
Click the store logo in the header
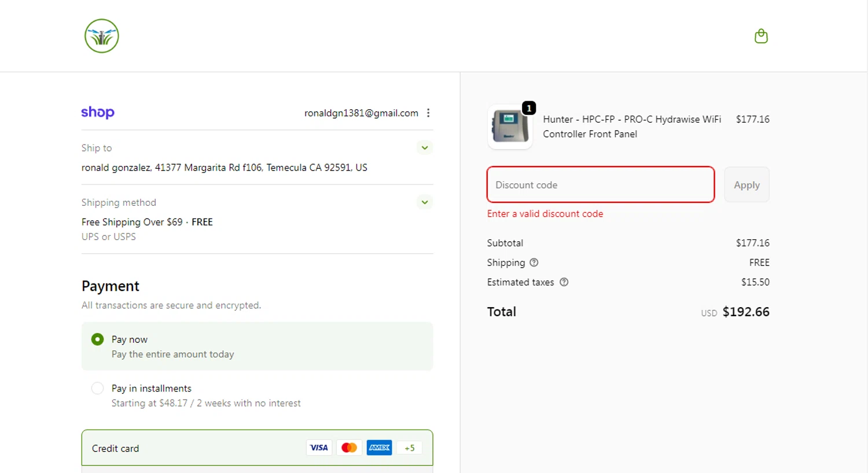pos(102,36)
